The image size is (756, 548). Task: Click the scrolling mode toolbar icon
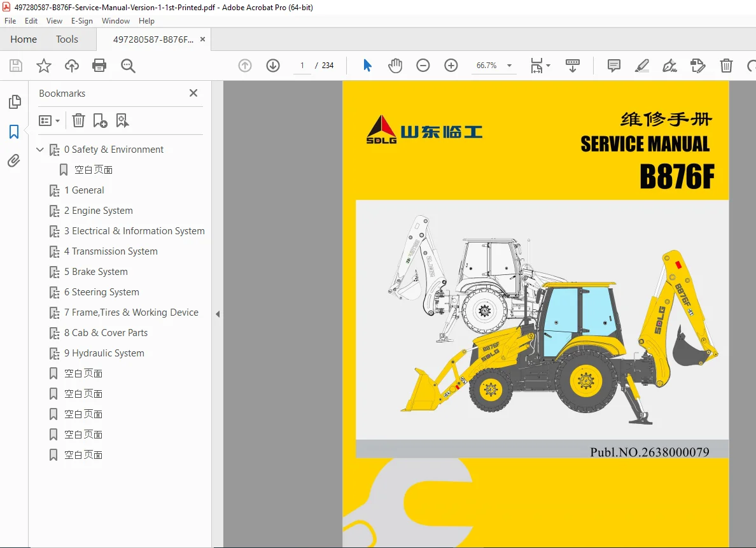point(572,66)
